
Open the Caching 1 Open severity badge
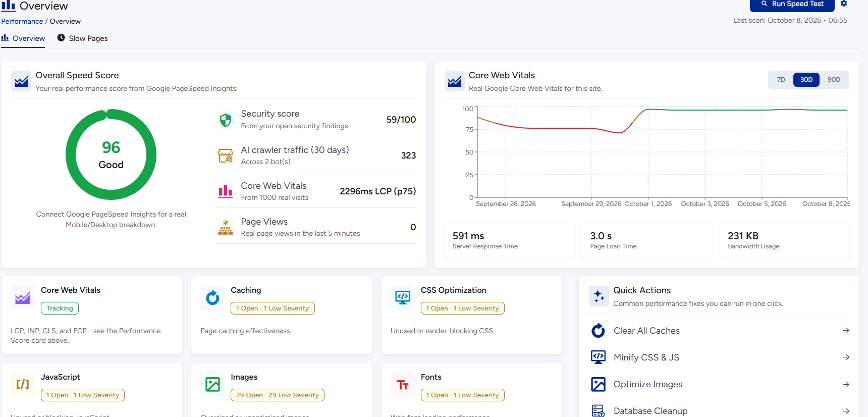pyautogui.click(x=273, y=308)
